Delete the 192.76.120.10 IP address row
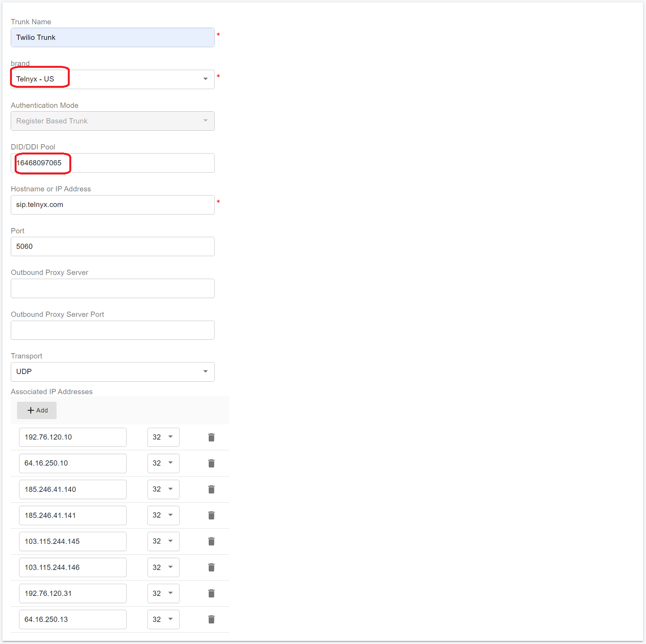The width and height of the screenshot is (646, 644). tap(211, 437)
